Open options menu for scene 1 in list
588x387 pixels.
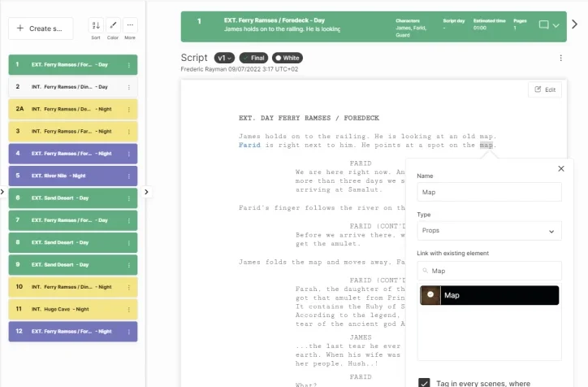point(129,65)
